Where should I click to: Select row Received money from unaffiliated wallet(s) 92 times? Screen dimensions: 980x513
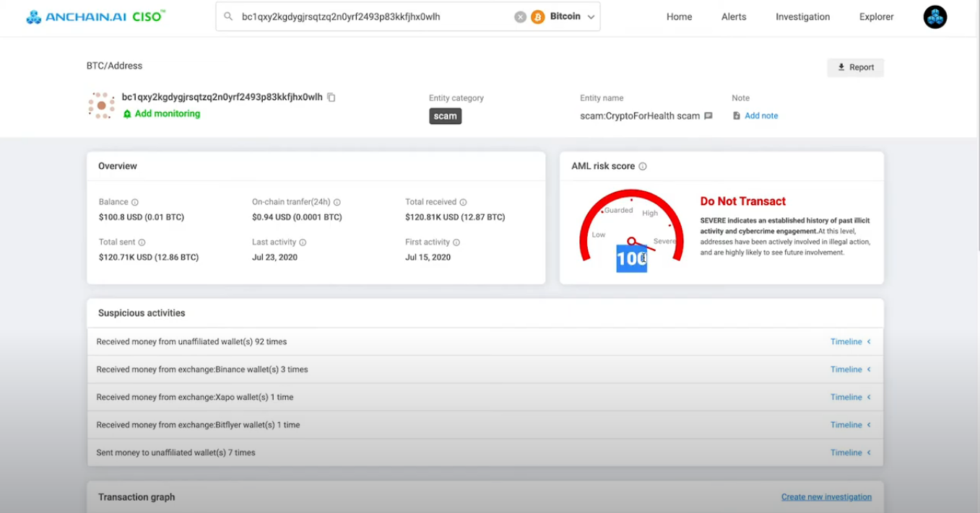(x=485, y=342)
